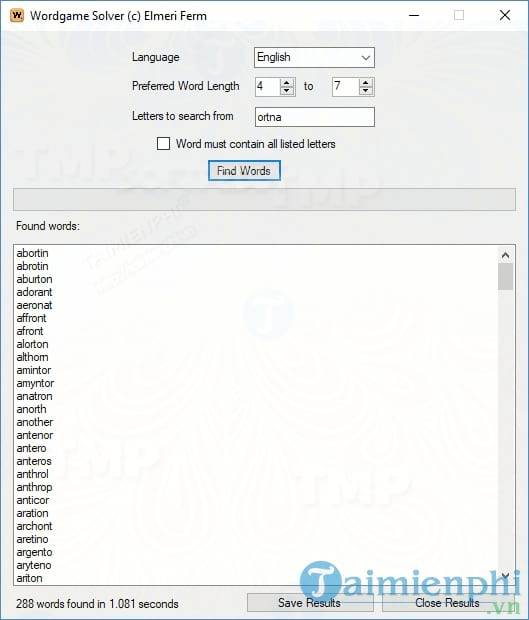Select the word aryteno in results

pyautogui.click(x=34, y=565)
